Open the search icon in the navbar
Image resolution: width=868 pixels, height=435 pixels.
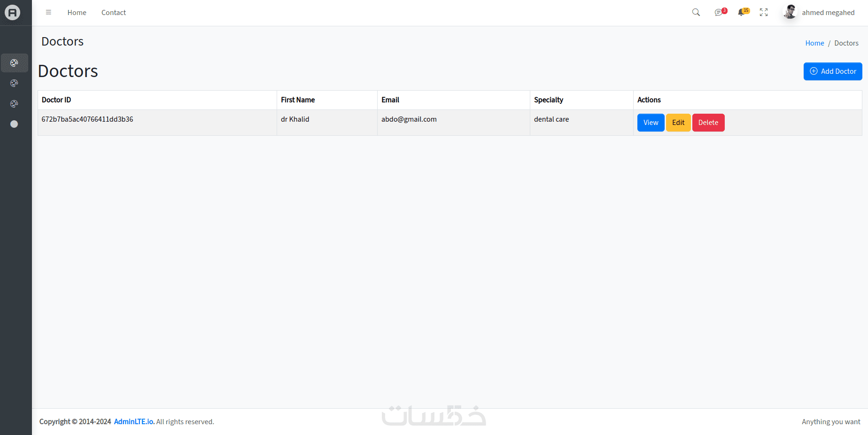point(696,13)
